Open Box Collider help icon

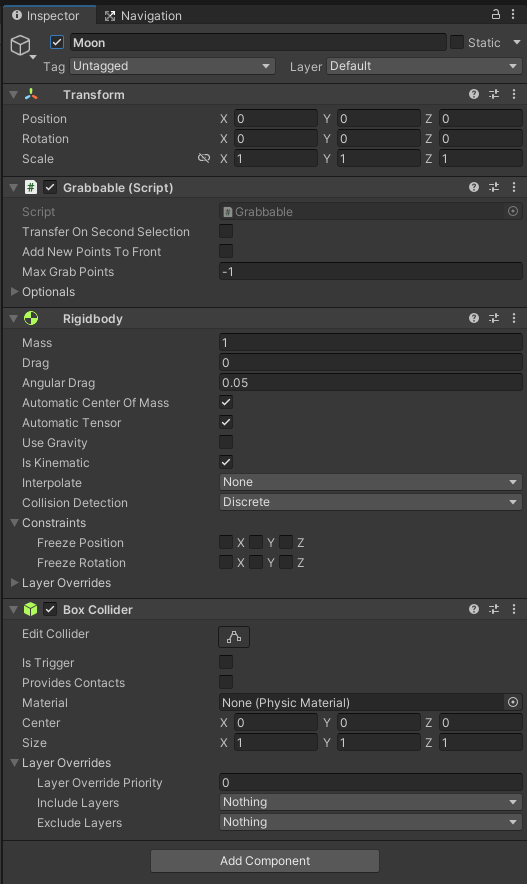[x=474, y=609]
